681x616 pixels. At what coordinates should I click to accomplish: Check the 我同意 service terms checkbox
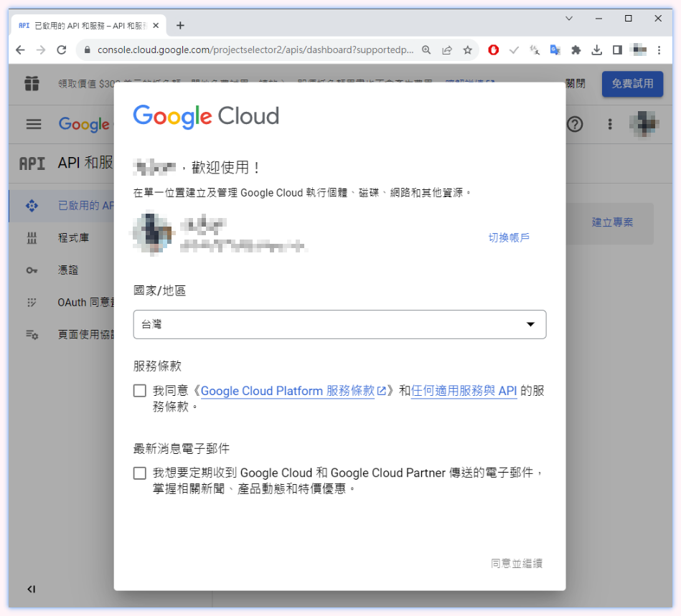tap(139, 391)
